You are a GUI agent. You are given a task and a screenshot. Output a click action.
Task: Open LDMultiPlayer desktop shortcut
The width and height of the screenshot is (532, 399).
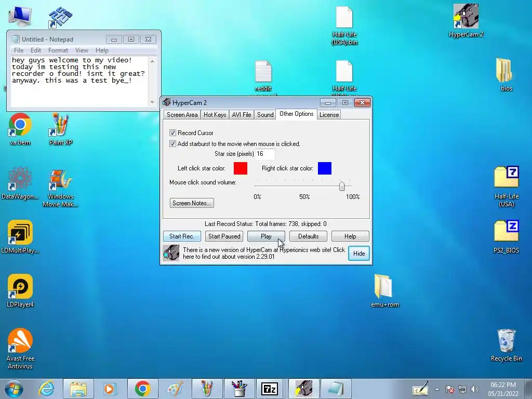pyautogui.click(x=20, y=236)
